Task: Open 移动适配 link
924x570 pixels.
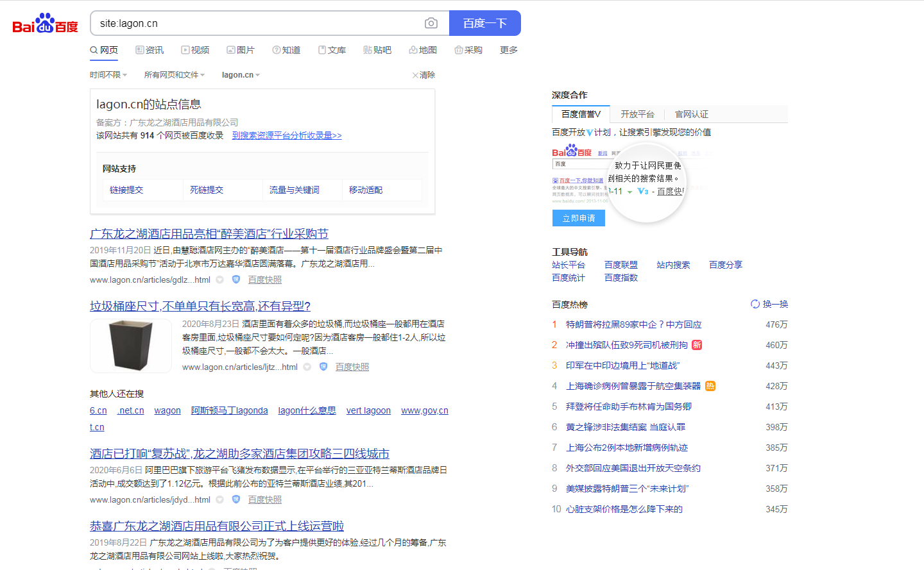Action: [x=366, y=190]
